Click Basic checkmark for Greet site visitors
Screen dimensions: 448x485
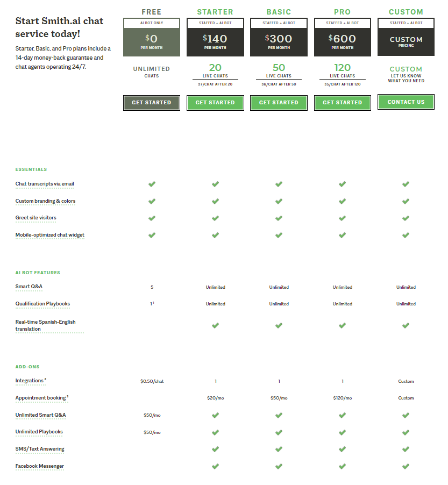tap(279, 218)
